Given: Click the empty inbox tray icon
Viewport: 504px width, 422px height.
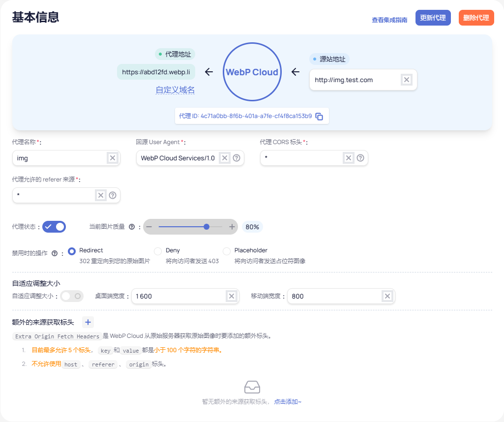Looking at the screenshot, I should pos(252,387).
